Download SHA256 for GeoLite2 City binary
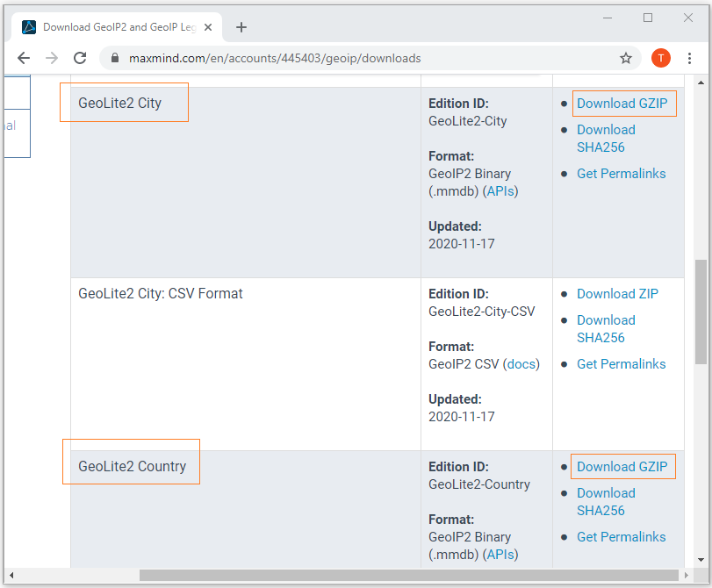Screen dimensions: 712x588 click(x=606, y=139)
